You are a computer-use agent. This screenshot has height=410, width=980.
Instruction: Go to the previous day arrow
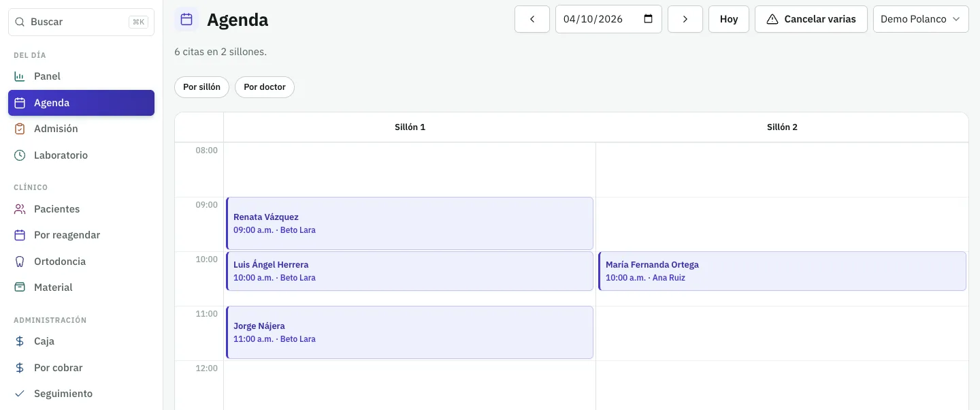(x=532, y=19)
